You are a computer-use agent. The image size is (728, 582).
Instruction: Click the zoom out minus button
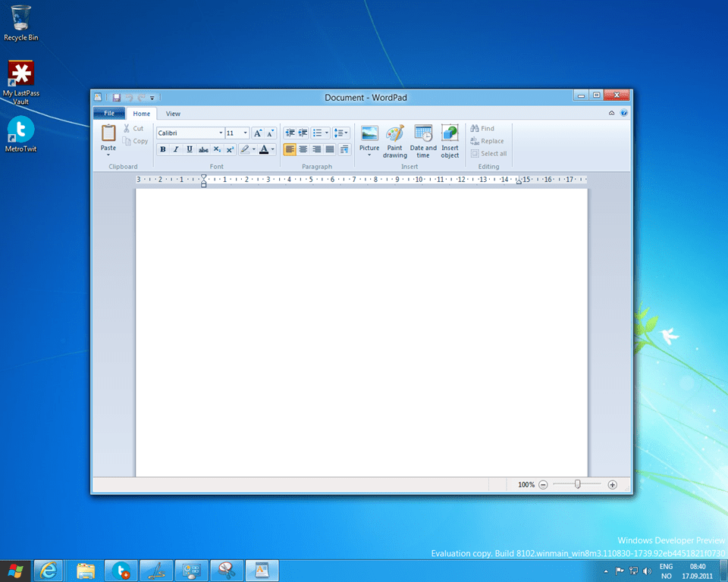[x=543, y=484]
